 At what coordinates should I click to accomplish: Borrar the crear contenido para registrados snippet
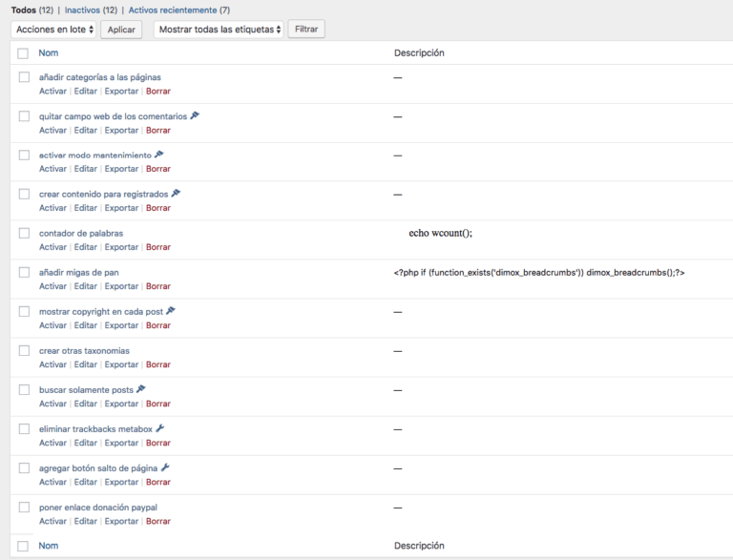point(158,208)
